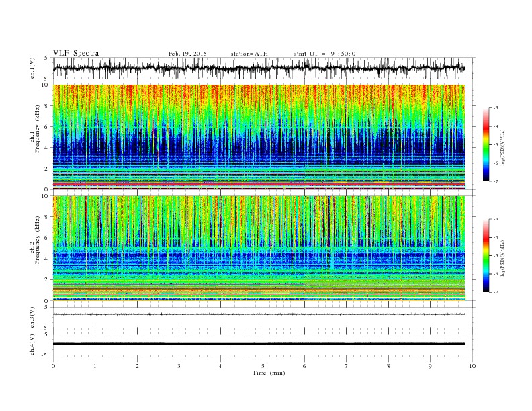Click the time axis tick label '3'

point(179,366)
